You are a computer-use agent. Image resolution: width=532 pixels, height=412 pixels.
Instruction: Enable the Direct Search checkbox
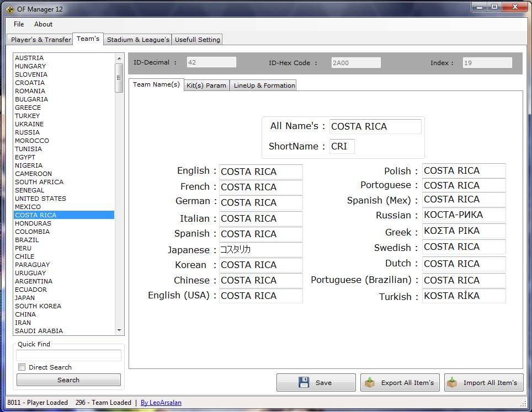(22, 367)
